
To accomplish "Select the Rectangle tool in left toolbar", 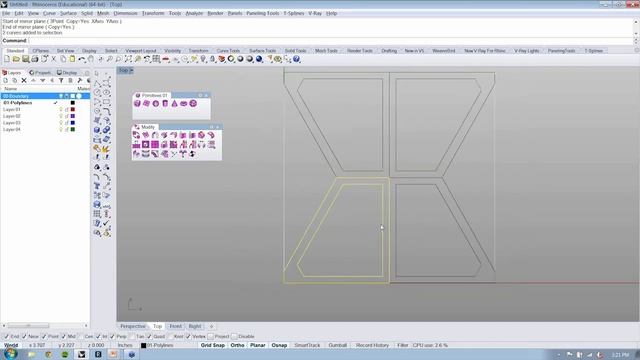I will tap(107, 102).
